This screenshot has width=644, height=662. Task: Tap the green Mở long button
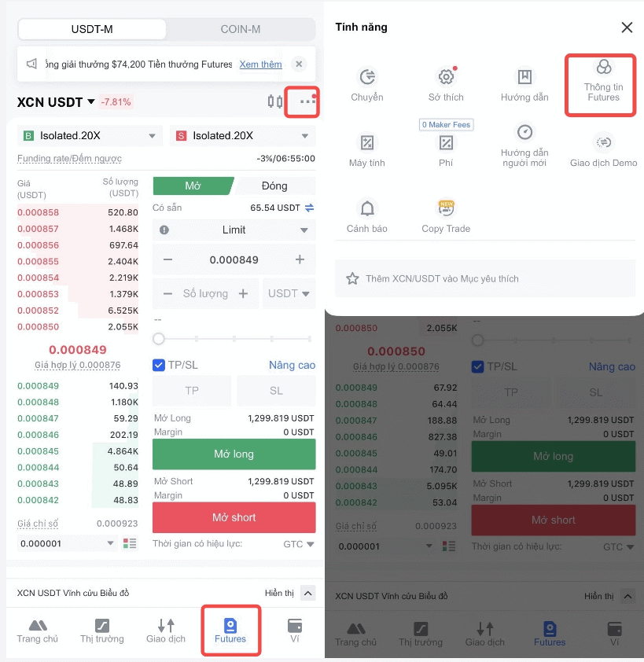click(234, 454)
